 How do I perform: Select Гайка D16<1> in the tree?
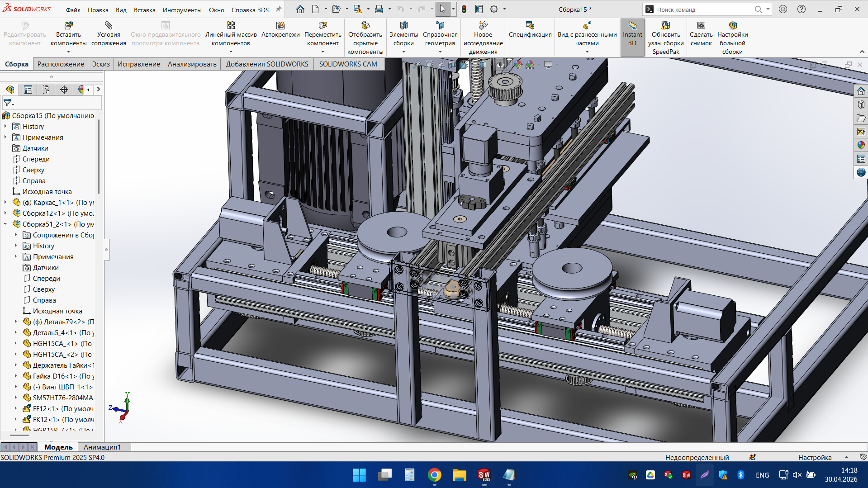(58, 376)
